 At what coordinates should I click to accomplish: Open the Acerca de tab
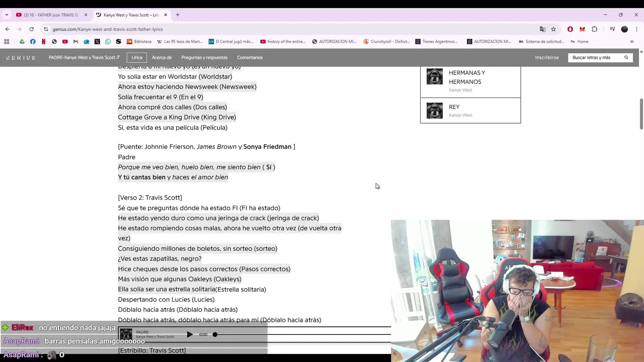click(x=162, y=57)
